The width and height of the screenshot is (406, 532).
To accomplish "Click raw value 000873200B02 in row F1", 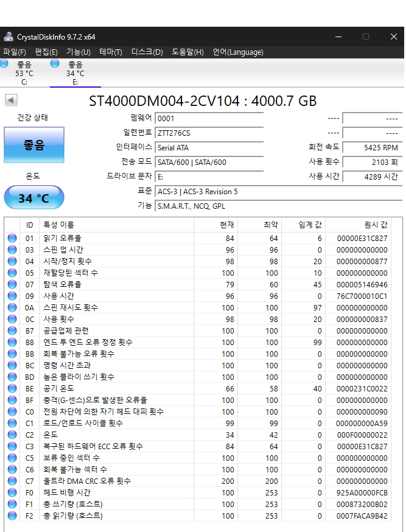I will 362,505.
